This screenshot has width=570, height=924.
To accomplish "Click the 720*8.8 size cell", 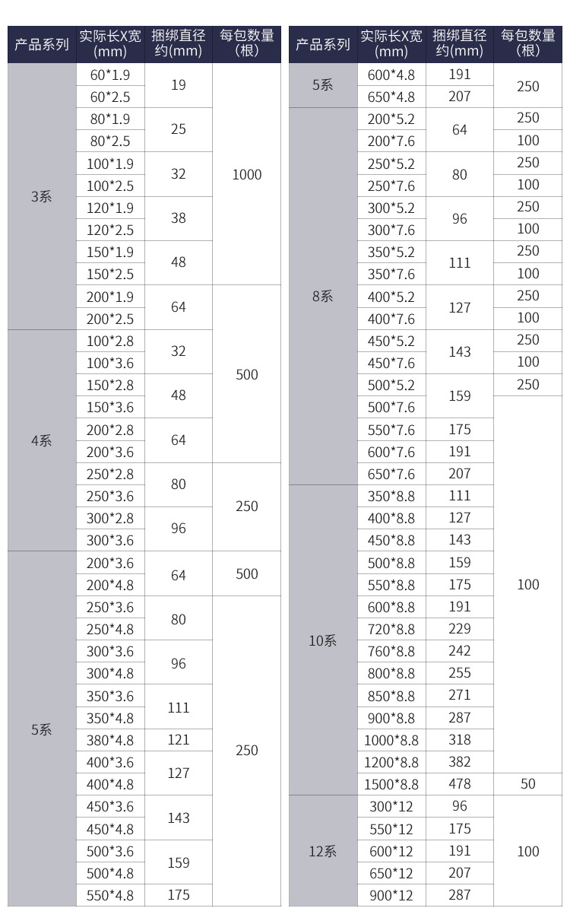I will [x=391, y=629].
